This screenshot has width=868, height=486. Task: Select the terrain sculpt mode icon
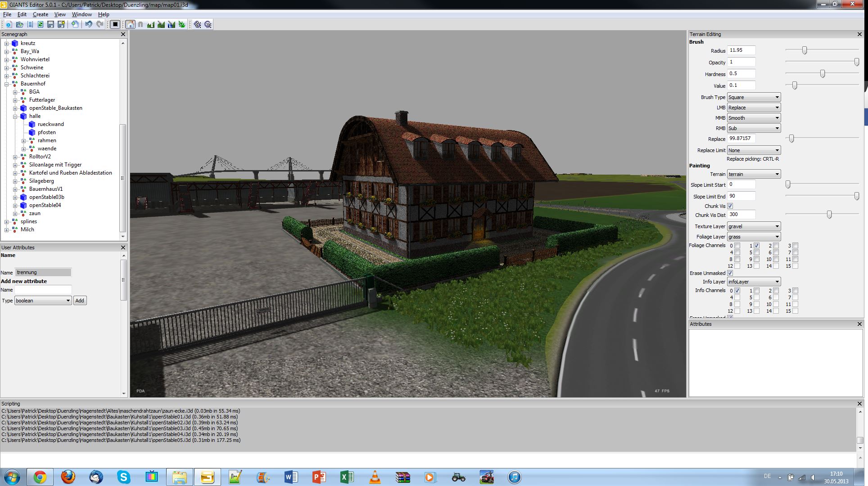[x=151, y=24]
